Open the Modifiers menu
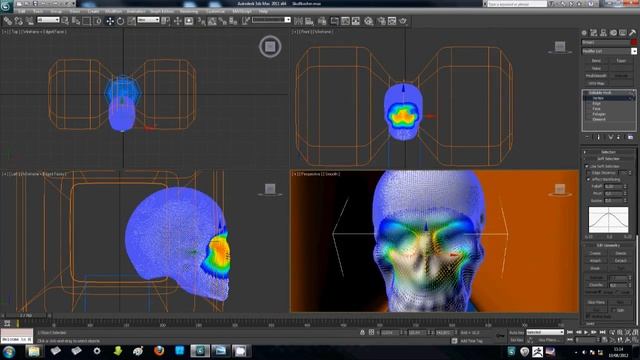Viewport: 640px width, 360px height. tap(113, 11)
